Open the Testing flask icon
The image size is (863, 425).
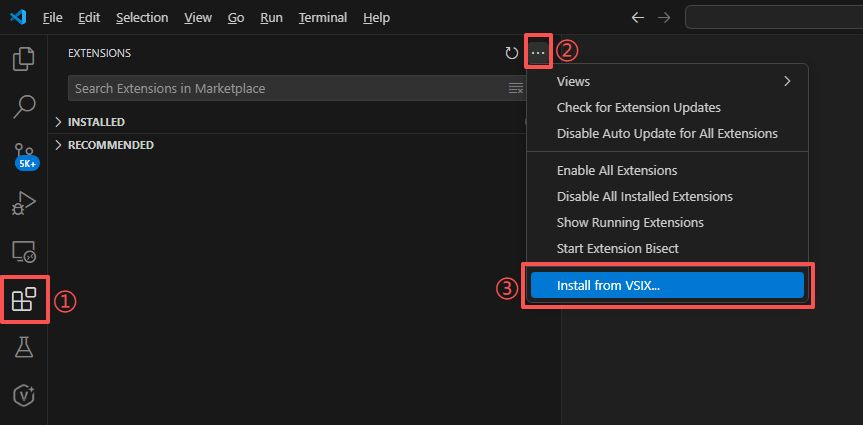23,347
